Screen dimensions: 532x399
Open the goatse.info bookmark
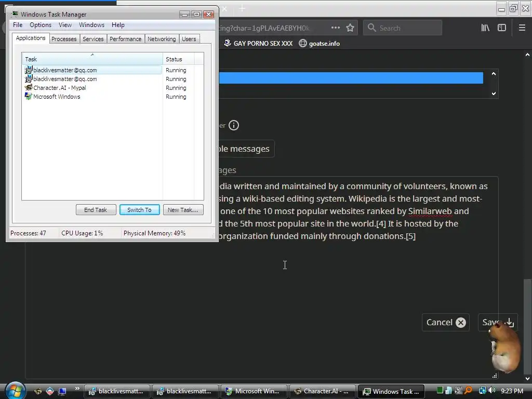(320, 44)
